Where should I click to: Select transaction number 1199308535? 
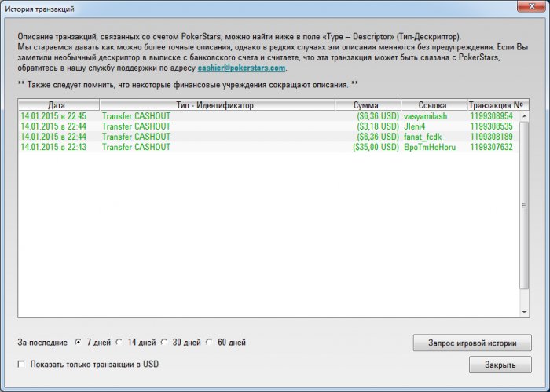491,126
